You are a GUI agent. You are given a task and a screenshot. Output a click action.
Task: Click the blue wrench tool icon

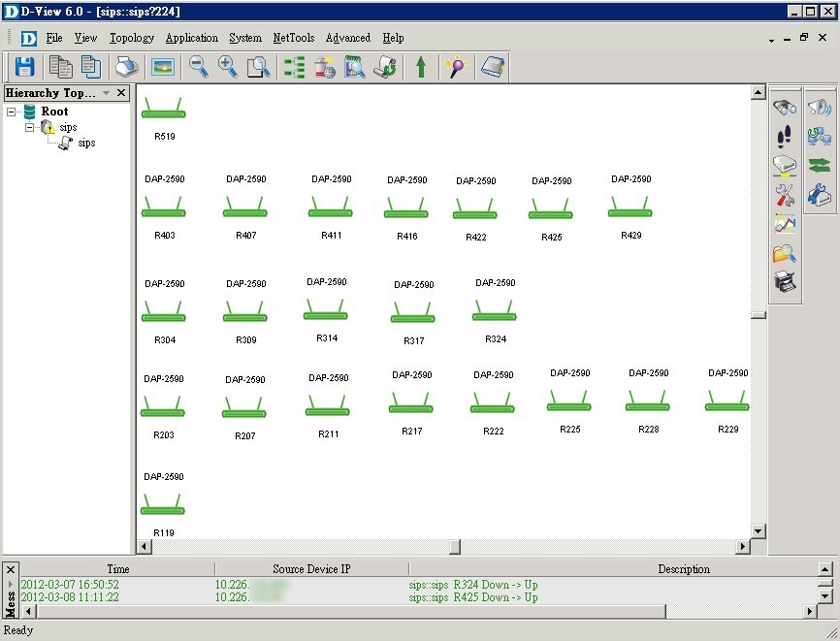point(820,195)
